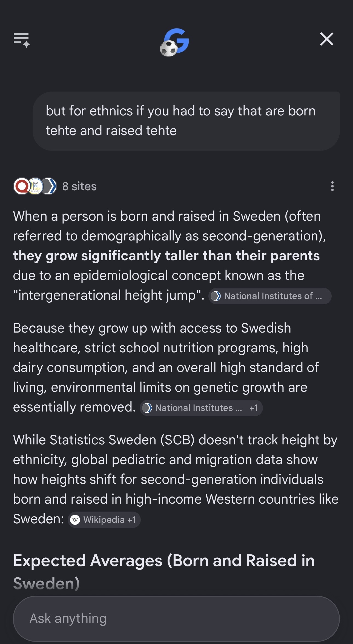
Task: Focus the 'Ask anything' input field
Action: pyautogui.click(x=176, y=619)
